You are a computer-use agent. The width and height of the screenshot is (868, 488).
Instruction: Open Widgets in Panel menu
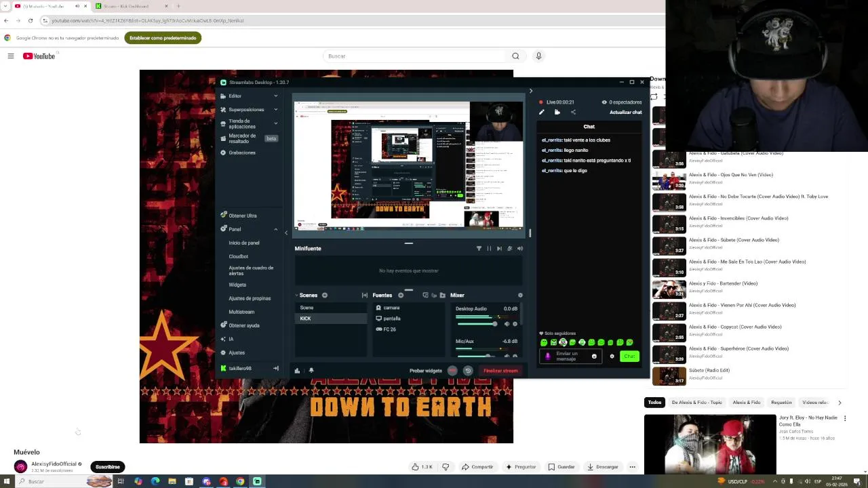(x=237, y=285)
